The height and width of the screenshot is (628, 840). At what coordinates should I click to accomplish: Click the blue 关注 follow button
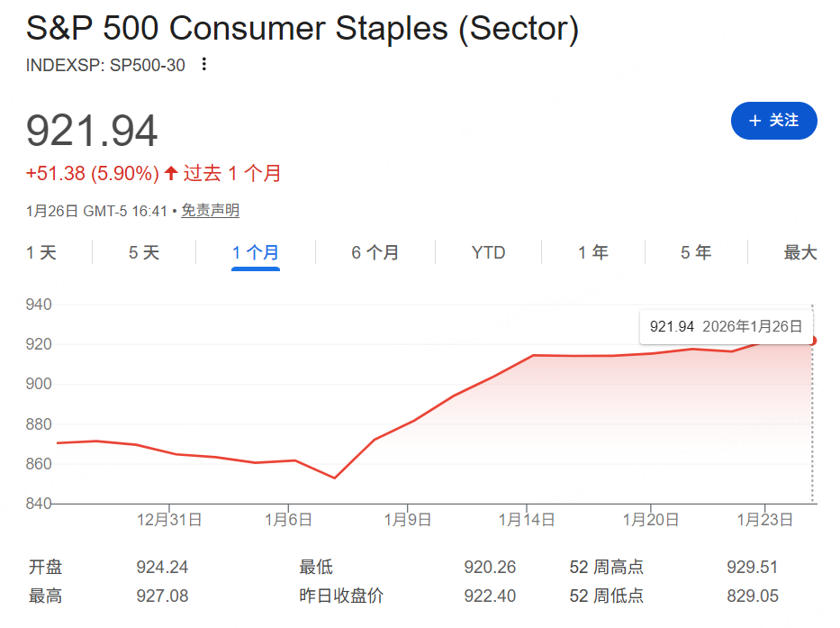click(773, 121)
